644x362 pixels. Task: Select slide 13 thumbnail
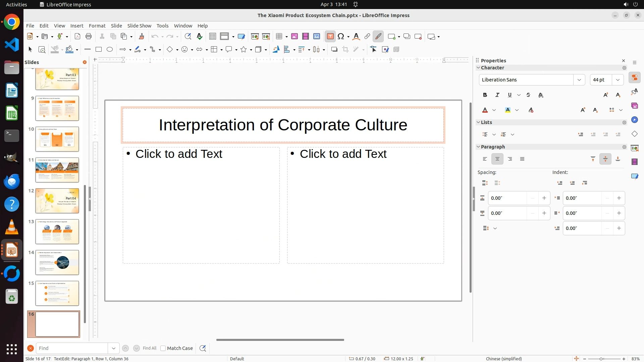[57, 232]
